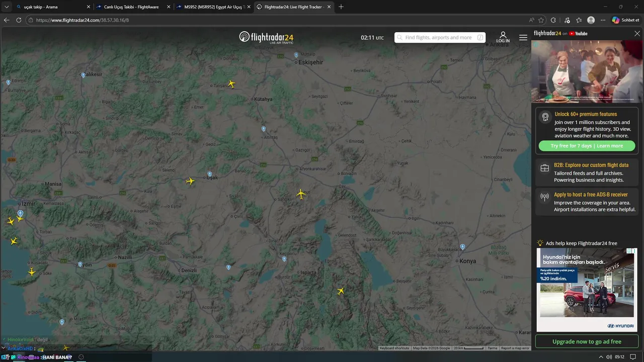Switch to Canlı Uçuş Takibi FlightAware tab
Screen dimensions: 644x362
point(133,7)
